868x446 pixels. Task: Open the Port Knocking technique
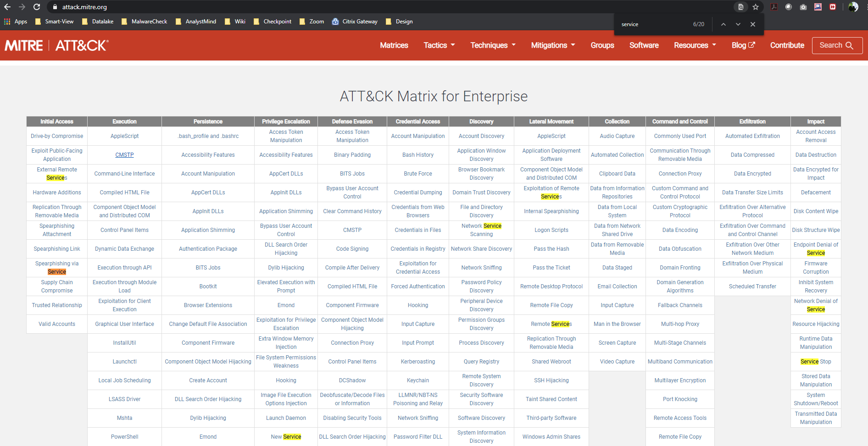pos(680,399)
